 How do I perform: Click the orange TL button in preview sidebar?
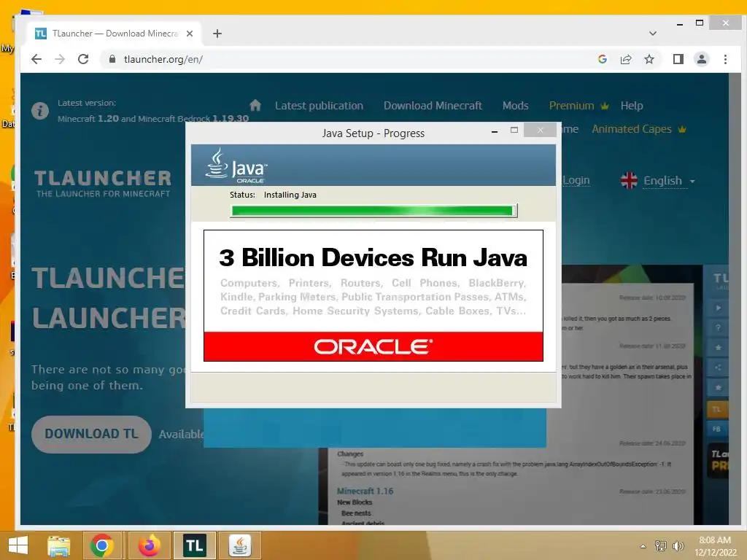[717, 409]
